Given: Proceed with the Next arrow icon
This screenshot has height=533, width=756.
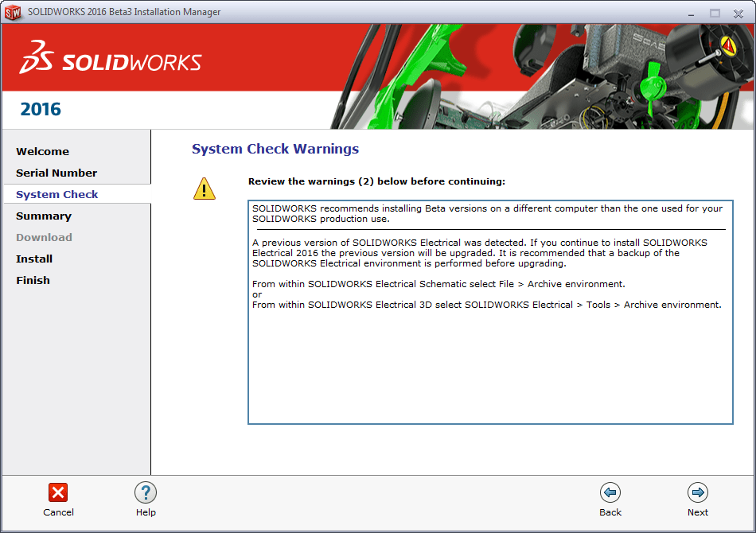Looking at the screenshot, I should (698, 492).
